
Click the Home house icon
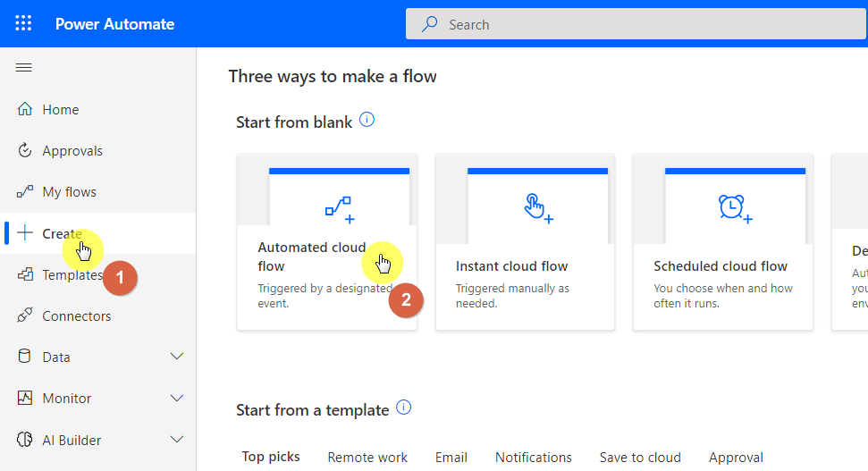[24, 108]
